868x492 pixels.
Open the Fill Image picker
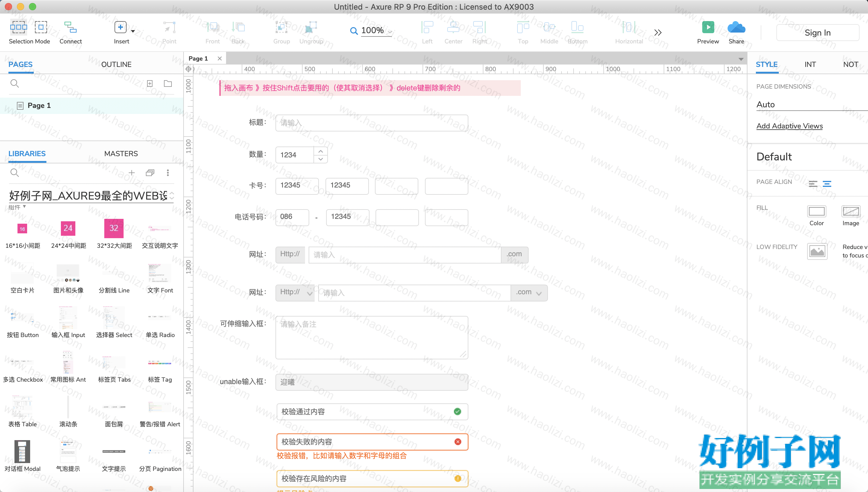click(851, 211)
